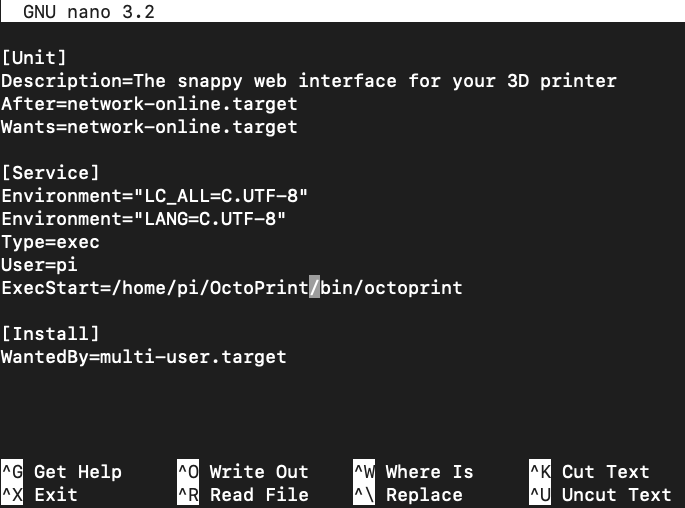Click the WantedBy=multi-user.target line
This screenshot has height=508, width=685.
coord(143,357)
